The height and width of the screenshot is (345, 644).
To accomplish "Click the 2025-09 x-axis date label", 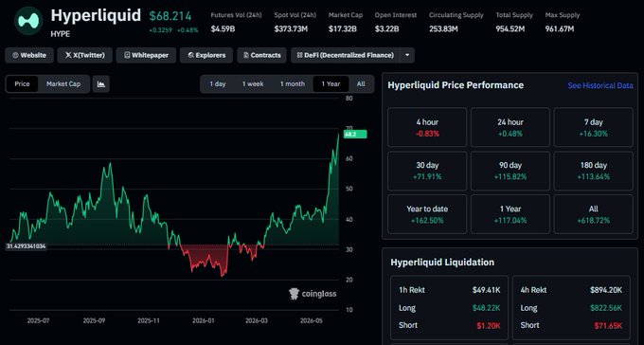I will coord(94,320).
